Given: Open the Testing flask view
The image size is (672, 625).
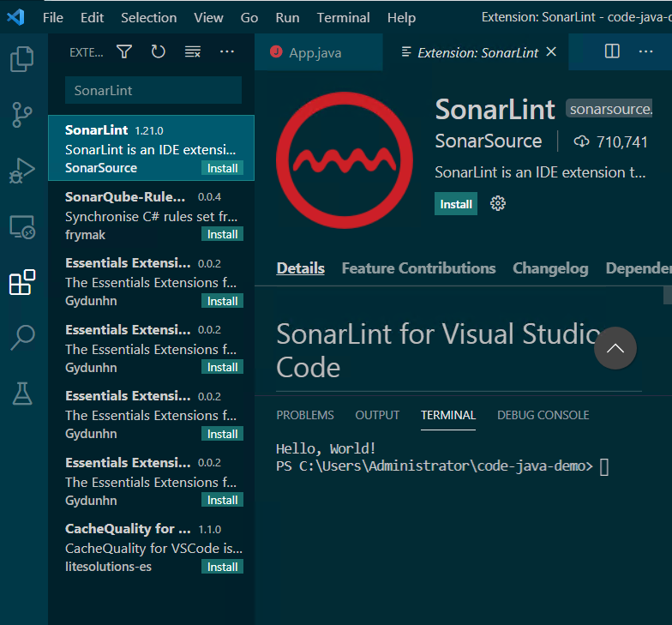Looking at the screenshot, I should pos(22,394).
